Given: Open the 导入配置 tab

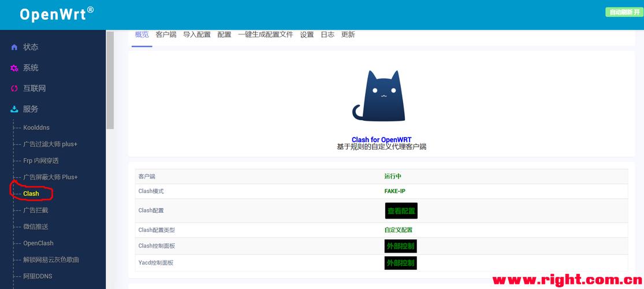Looking at the screenshot, I should (197, 35).
